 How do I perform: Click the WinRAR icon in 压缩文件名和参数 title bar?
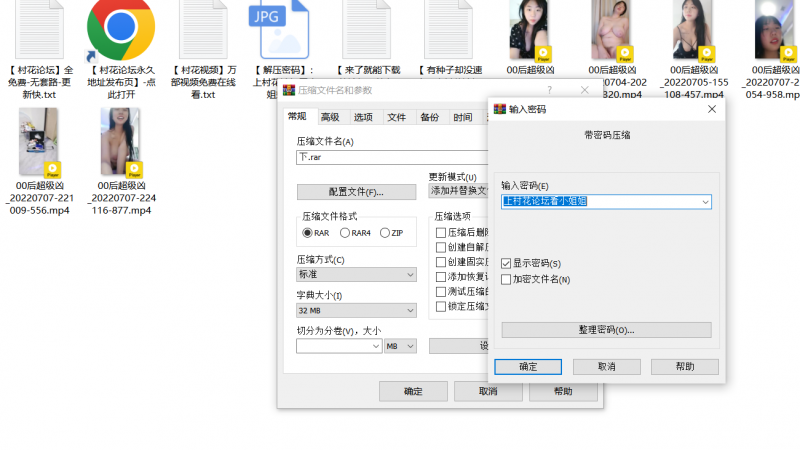[288, 90]
